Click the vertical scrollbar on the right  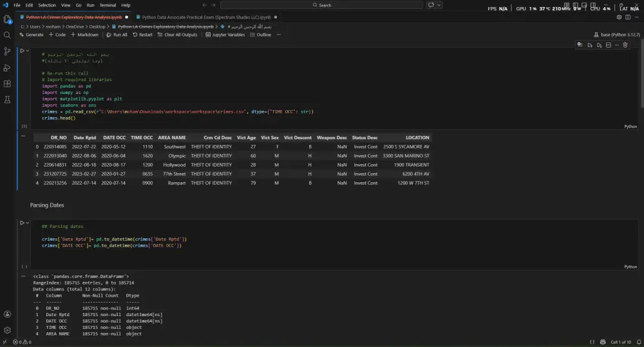click(641, 74)
